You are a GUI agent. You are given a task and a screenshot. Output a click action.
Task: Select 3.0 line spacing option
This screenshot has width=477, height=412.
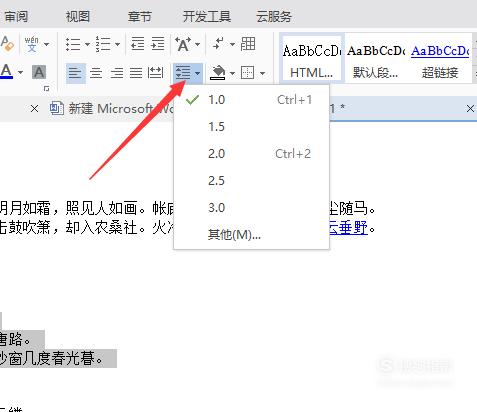[252, 208]
